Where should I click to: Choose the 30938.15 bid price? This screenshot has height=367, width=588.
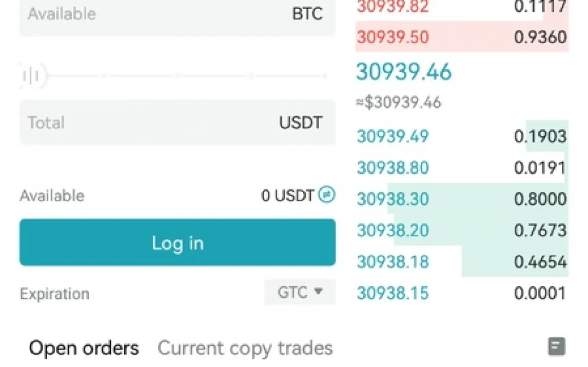point(393,293)
